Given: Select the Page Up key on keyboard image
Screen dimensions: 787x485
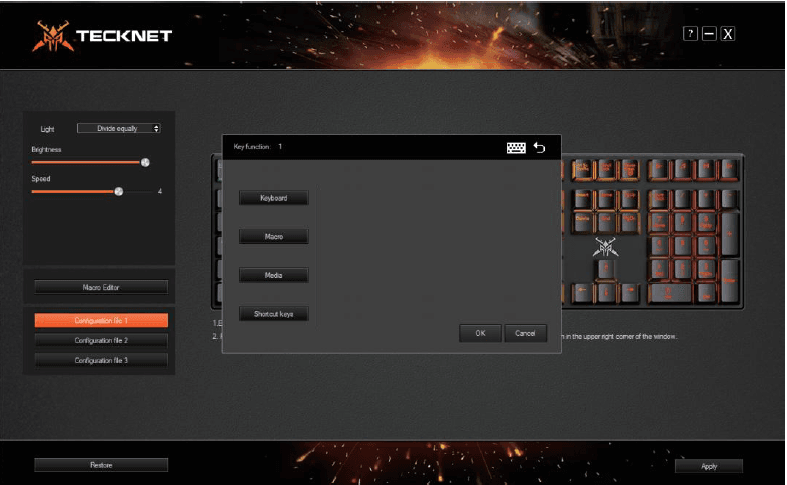Looking at the screenshot, I should (x=629, y=200).
